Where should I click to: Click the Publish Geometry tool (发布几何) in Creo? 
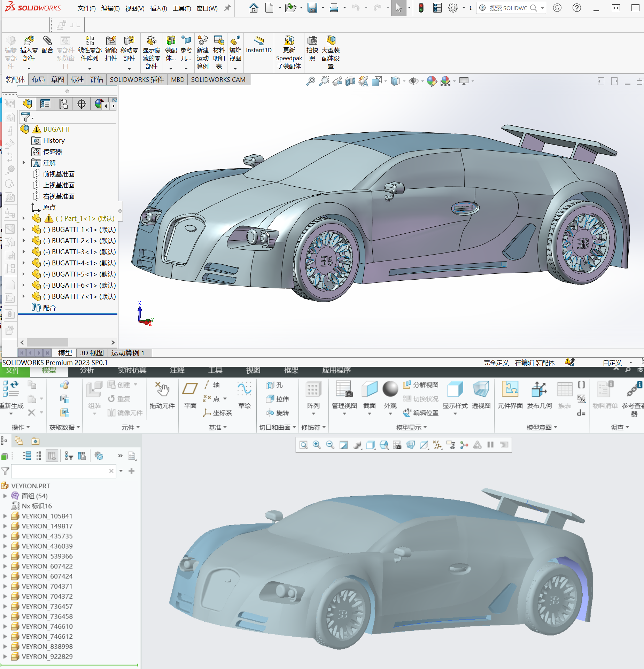point(539,395)
